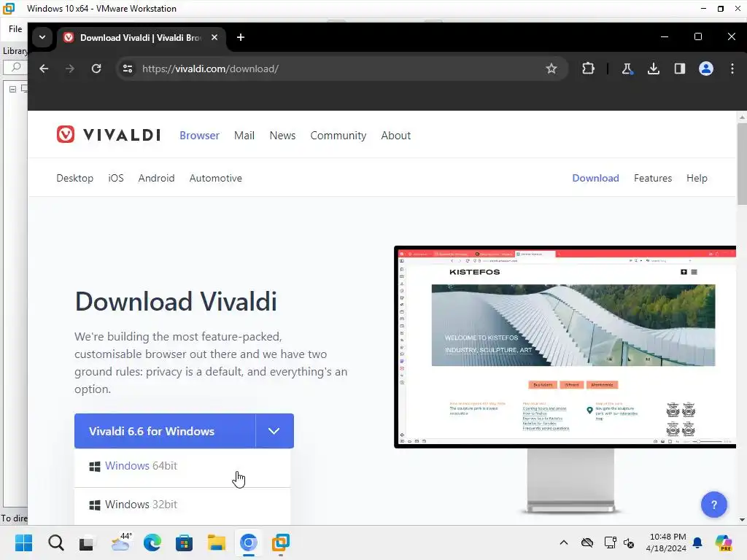
Task: Reload the Vivaldi download page
Action: click(96, 69)
